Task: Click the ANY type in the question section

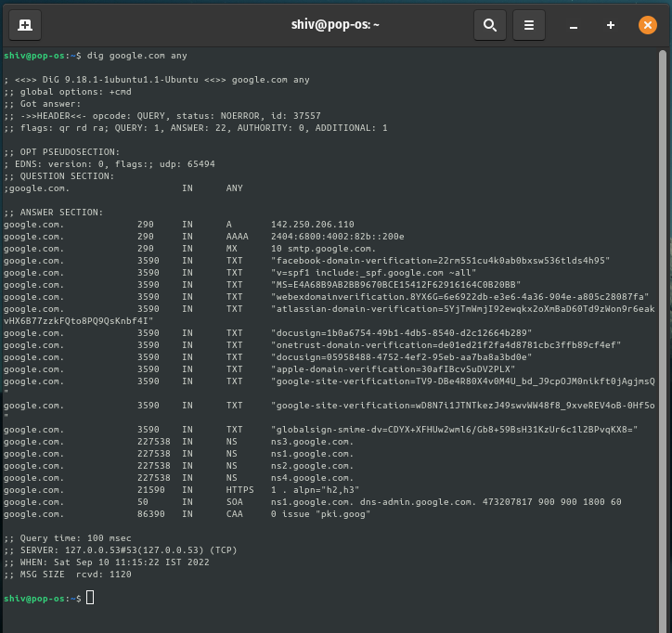Action: [235, 188]
